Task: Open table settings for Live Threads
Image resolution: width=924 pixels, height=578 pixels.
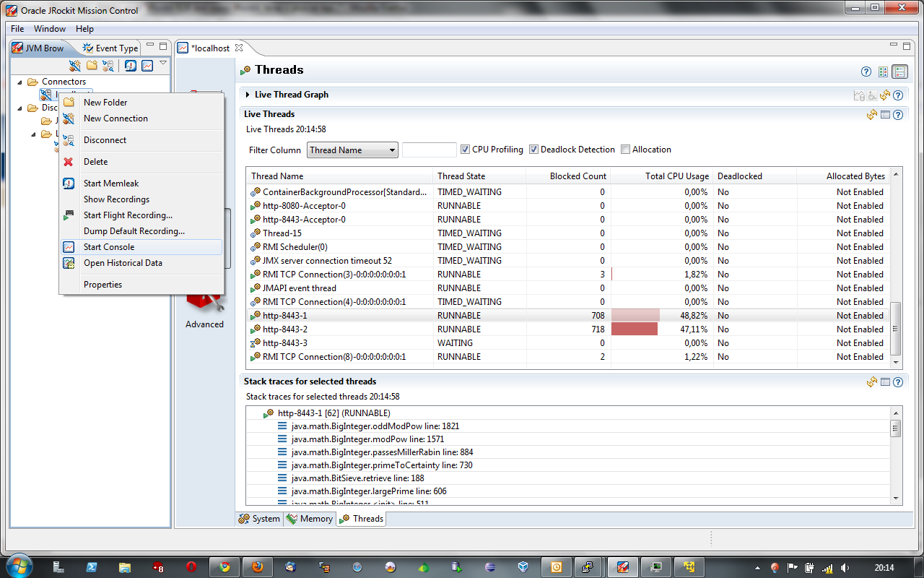Action: pyautogui.click(x=885, y=114)
